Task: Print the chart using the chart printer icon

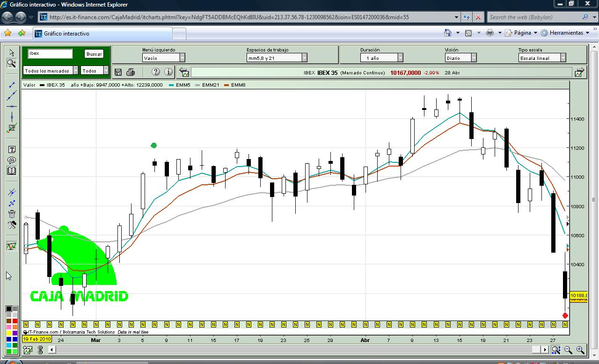Action: tap(131, 72)
